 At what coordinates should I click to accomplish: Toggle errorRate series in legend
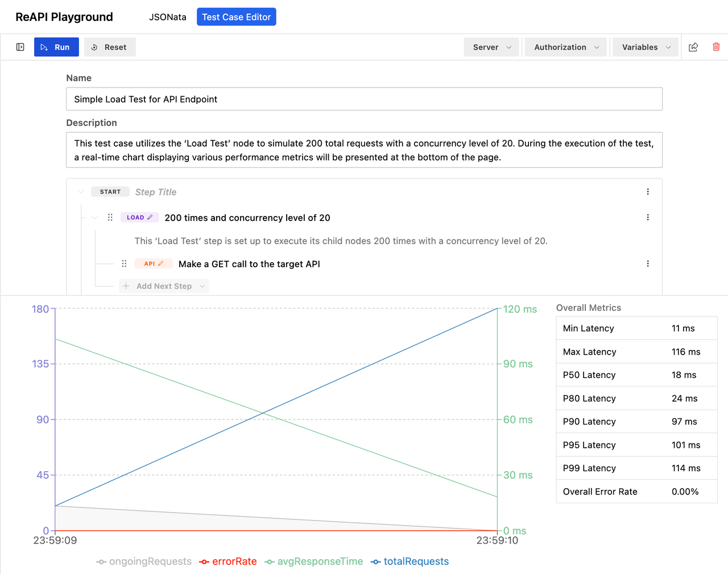coord(228,561)
